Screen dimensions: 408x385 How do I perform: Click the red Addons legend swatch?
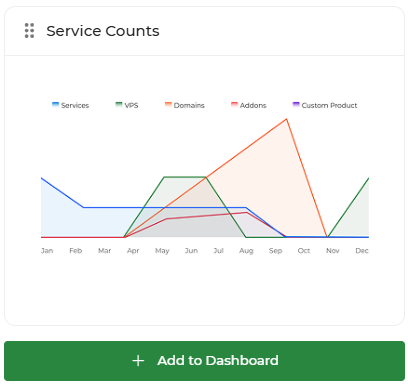point(234,105)
